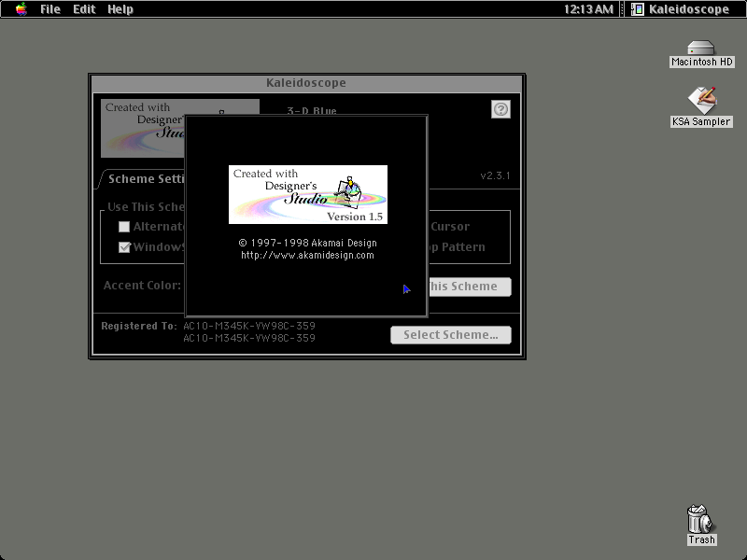Toggle the Alternate checkbox
This screenshot has height=560, width=747.
pos(124,227)
